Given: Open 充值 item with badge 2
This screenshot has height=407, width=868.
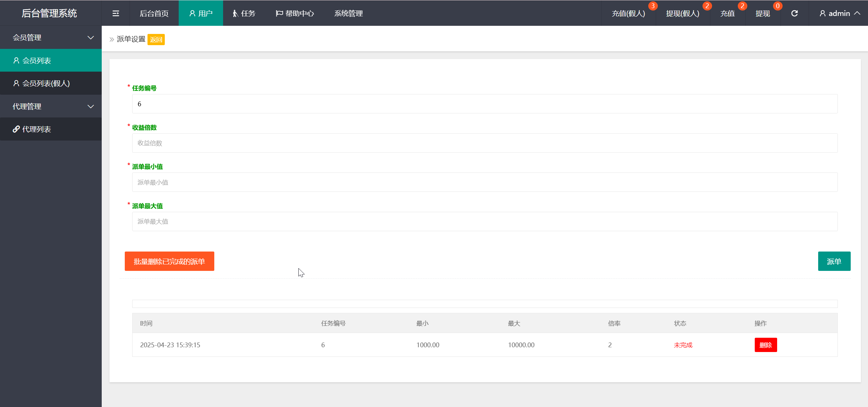Looking at the screenshot, I should point(728,13).
